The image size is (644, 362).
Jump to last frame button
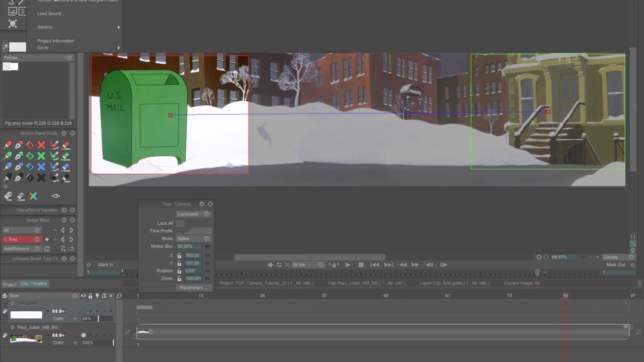tap(388, 264)
